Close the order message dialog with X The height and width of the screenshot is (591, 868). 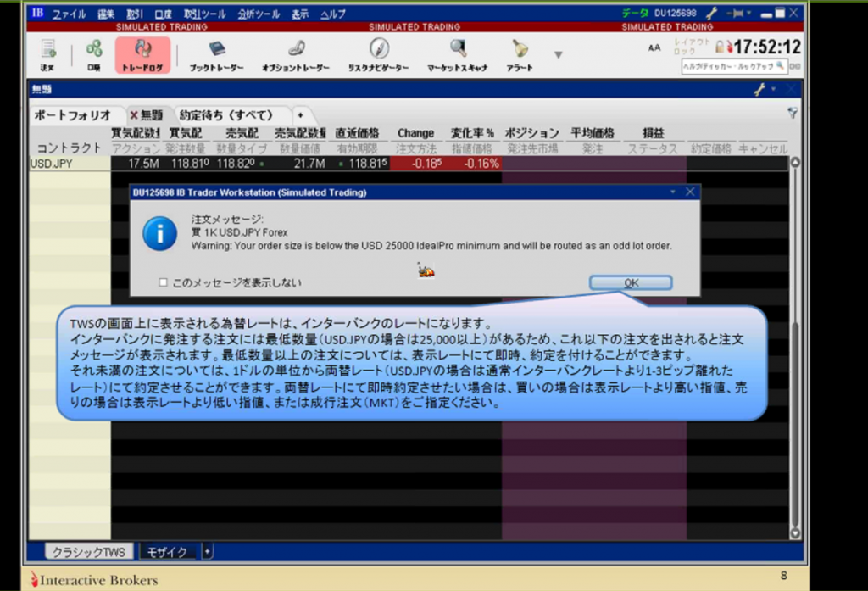[x=690, y=192]
